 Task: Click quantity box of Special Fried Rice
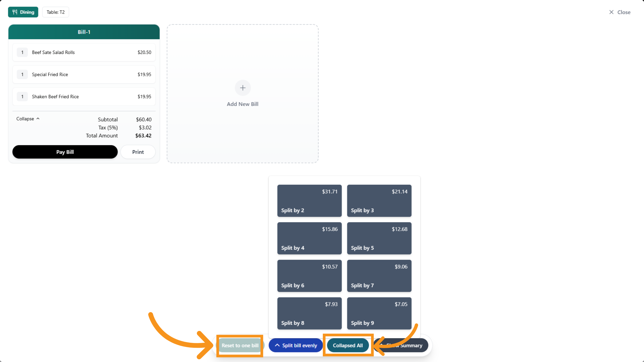pyautogui.click(x=22, y=75)
